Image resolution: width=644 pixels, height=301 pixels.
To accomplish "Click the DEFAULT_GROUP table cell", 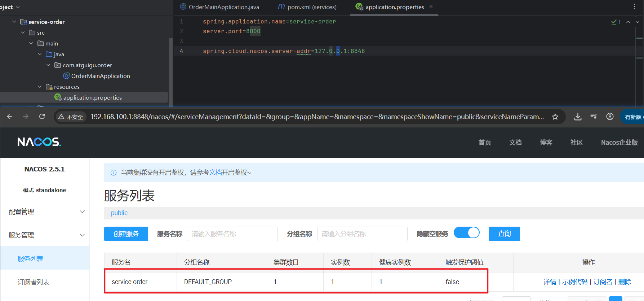I will 221,282.
